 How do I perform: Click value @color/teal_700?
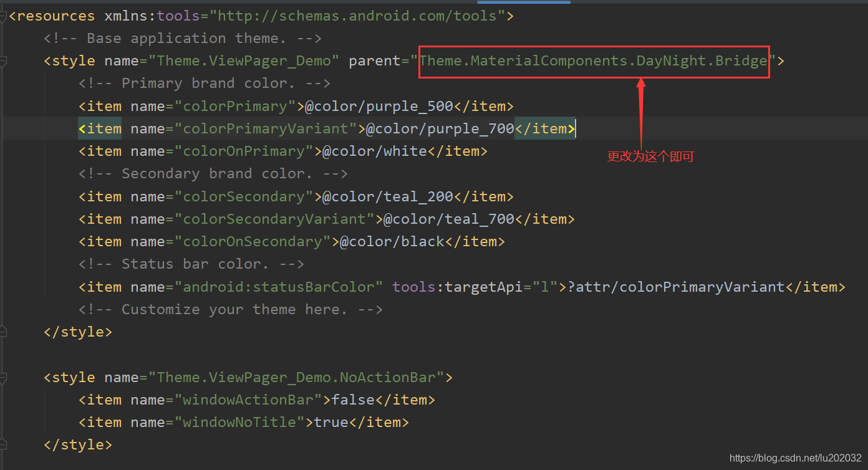[x=448, y=219]
